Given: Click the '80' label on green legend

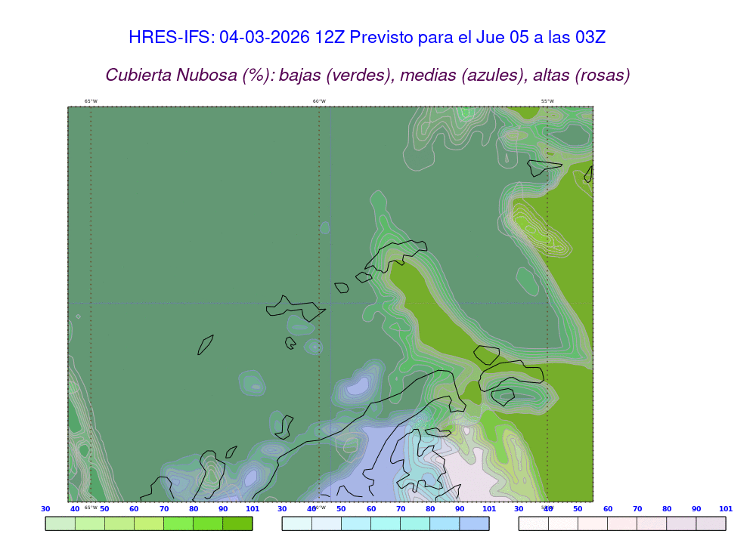Looking at the screenshot, I should point(194,509).
